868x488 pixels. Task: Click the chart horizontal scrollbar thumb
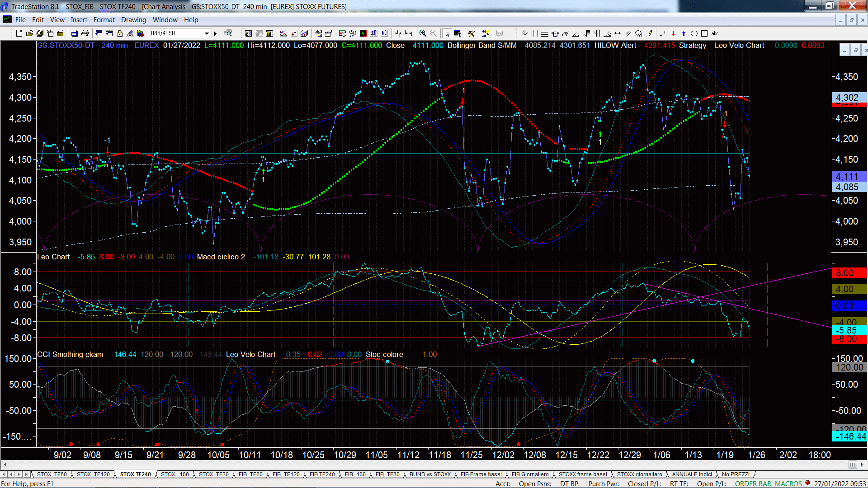pyautogui.click(x=853, y=465)
